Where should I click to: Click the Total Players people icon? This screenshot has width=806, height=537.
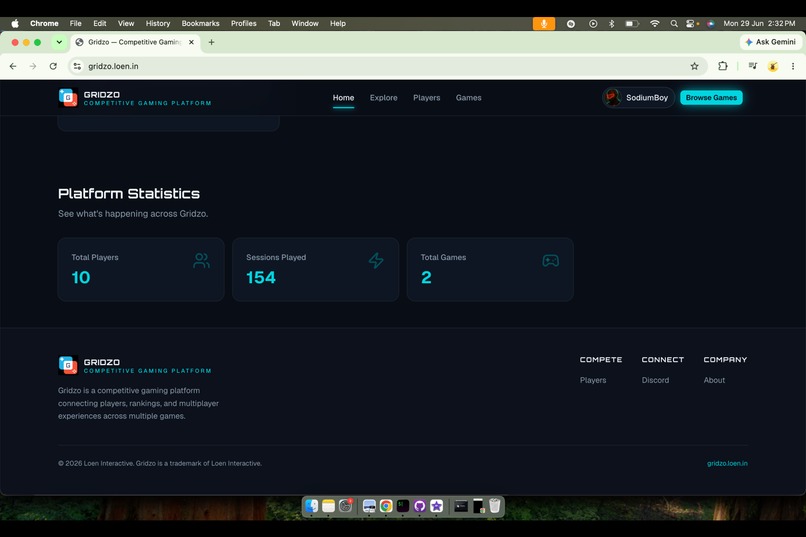pos(201,261)
